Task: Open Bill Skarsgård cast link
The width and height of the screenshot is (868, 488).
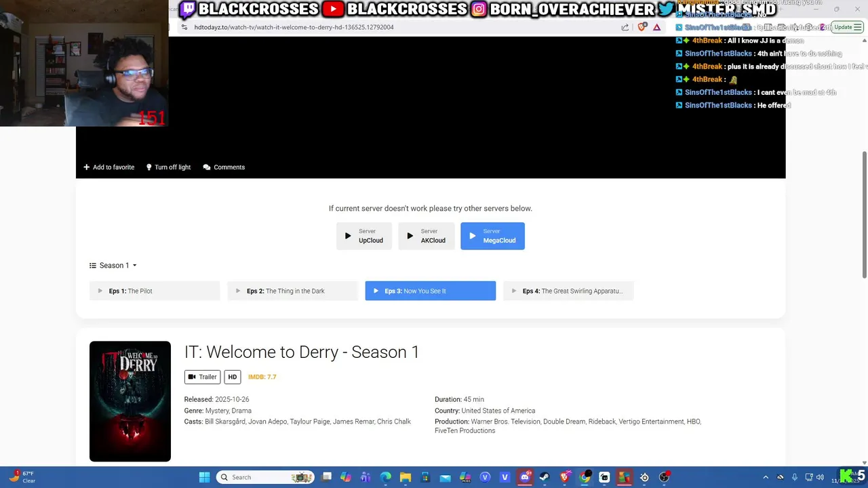Action: (x=224, y=422)
